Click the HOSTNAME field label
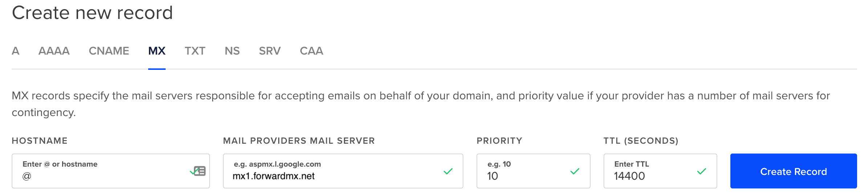868x195 pixels. (x=40, y=141)
